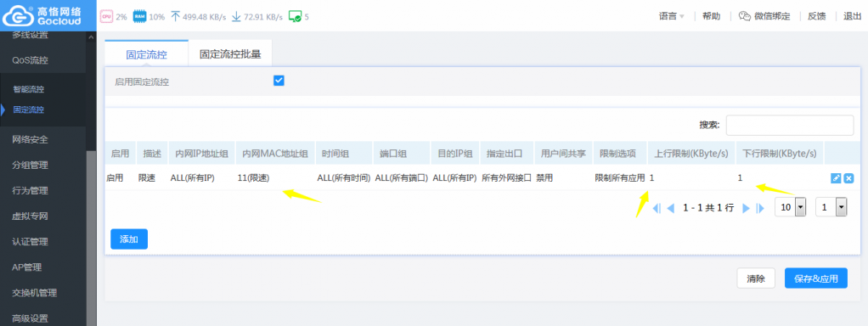Click the 保存&应用 button
The width and height of the screenshot is (868, 326).
click(x=816, y=278)
